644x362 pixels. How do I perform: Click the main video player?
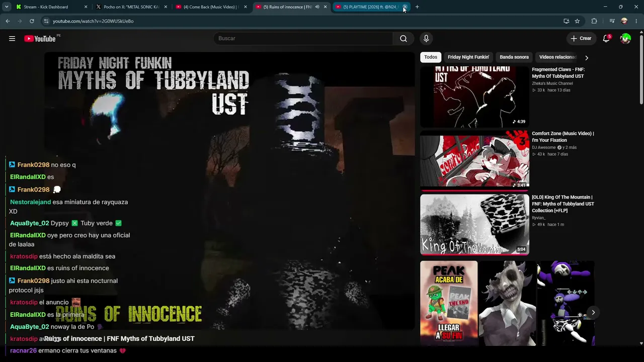(x=229, y=191)
